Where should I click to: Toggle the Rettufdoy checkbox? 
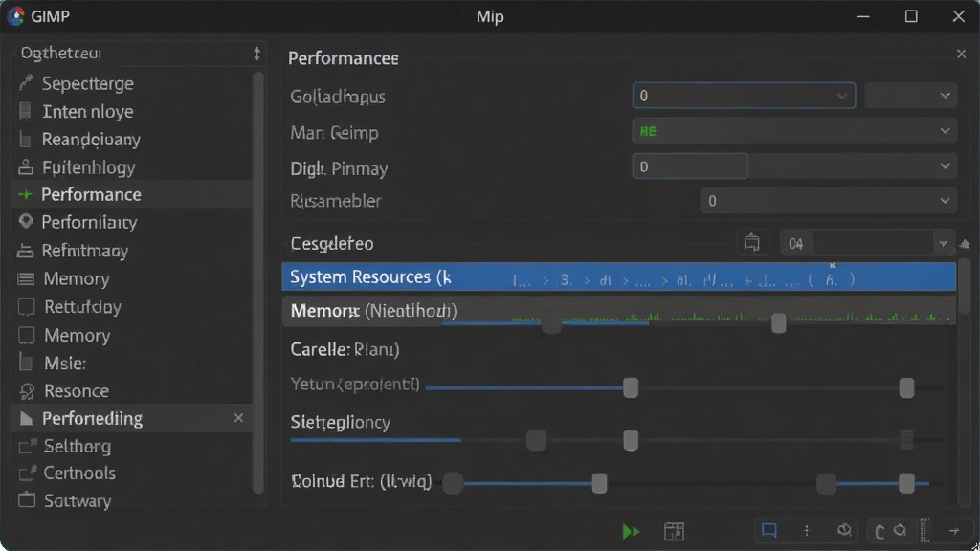pos(26,307)
